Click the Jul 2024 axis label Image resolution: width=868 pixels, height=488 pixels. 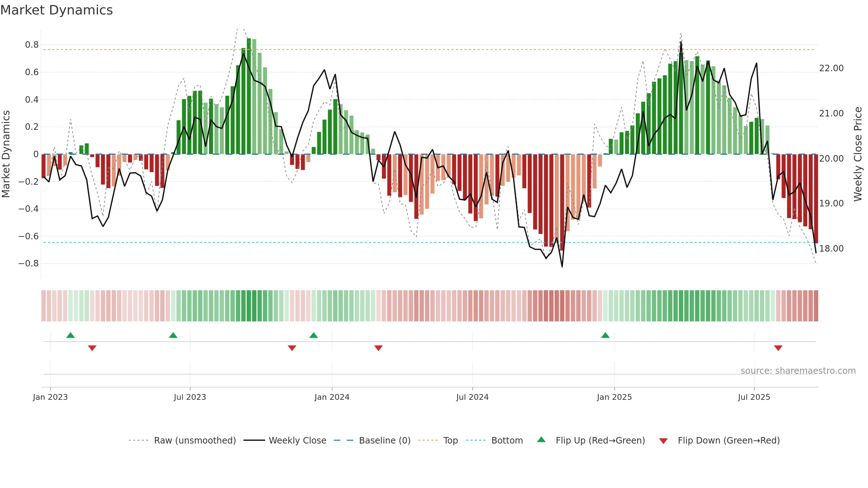(x=472, y=397)
